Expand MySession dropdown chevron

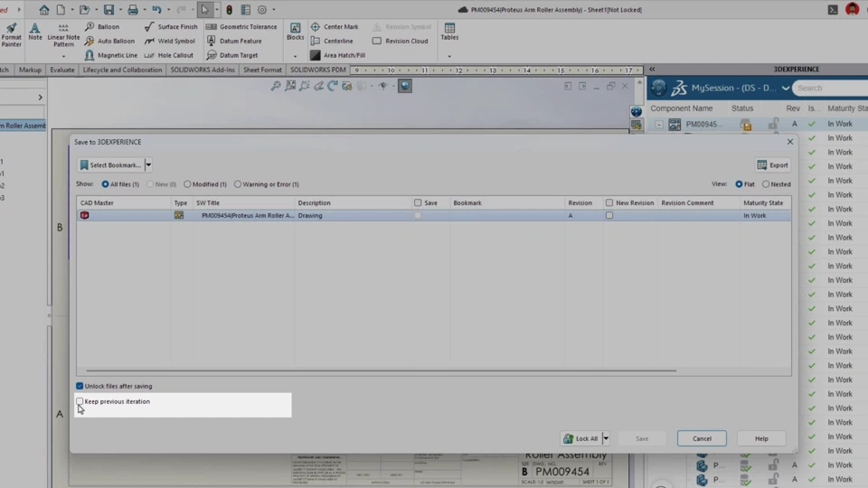tap(786, 88)
